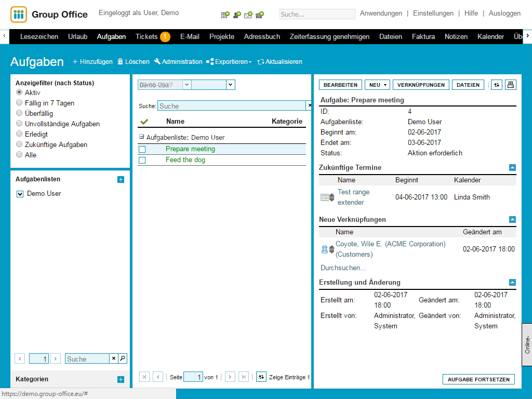Viewport: 532px width, 399px height.
Task: Click the new calendar event quick-add icon
Action: 224,15
